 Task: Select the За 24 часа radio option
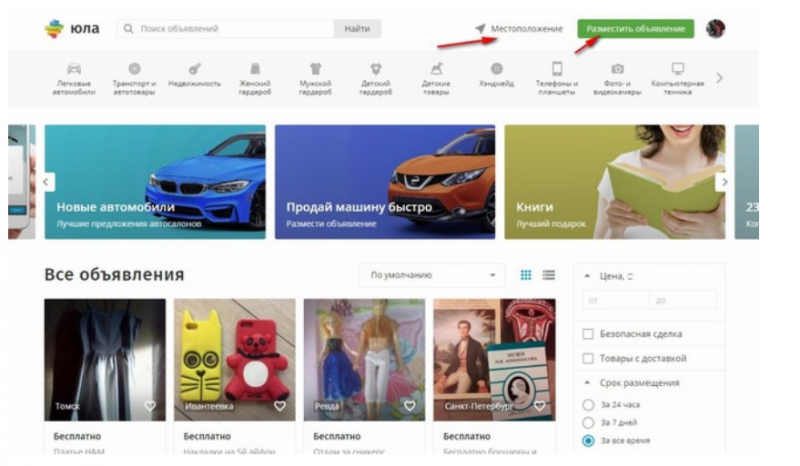coord(588,405)
